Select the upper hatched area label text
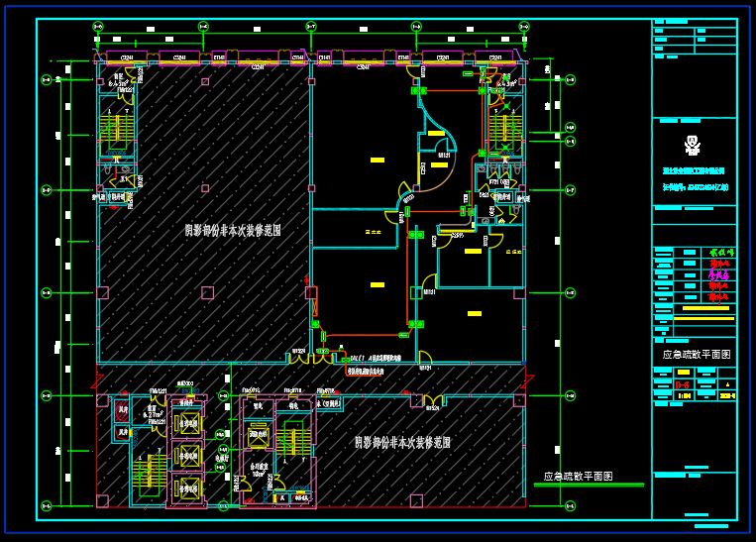This screenshot has height=542, width=756. pyautogui.click(x=233, y=230)
